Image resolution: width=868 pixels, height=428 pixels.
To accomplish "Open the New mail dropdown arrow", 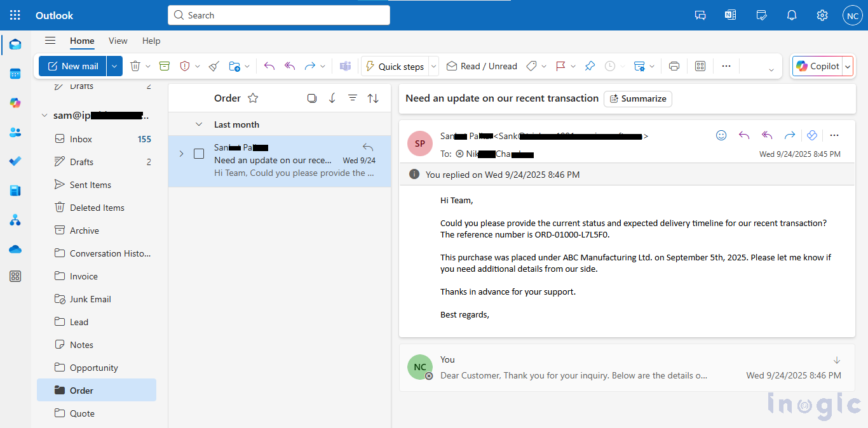I will click(x=114, y=66).
